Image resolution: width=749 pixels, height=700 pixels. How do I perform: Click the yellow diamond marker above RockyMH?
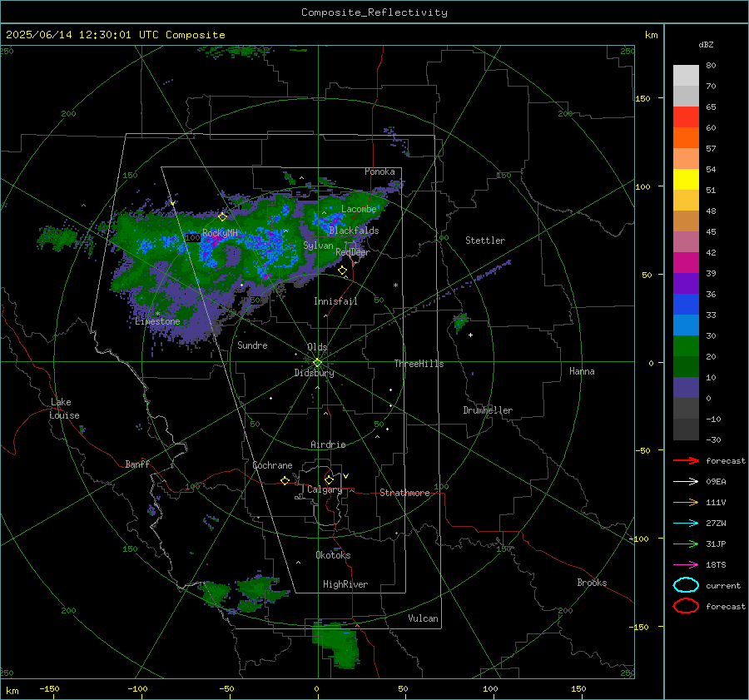coord(222,216)
